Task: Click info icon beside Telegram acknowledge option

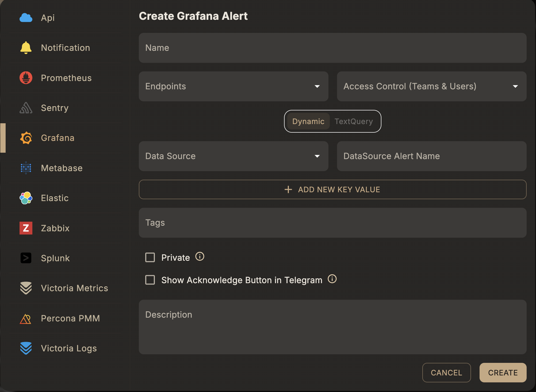Action: [x=332, y=279]
